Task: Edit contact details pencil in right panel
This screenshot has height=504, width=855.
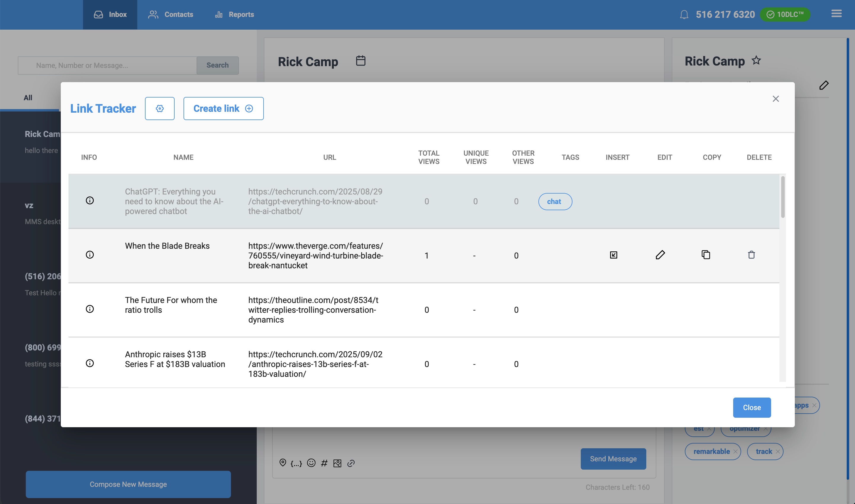Action: click(x=824, y=85)
